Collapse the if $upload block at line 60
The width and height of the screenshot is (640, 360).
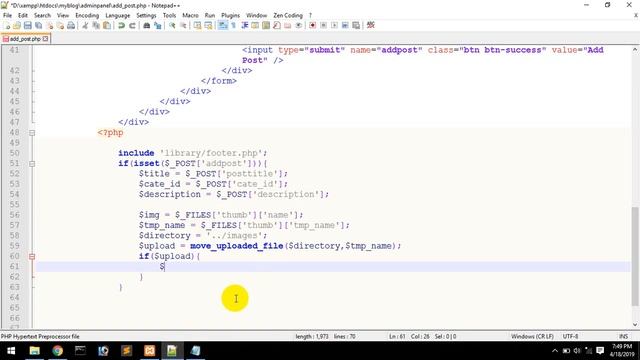[32, 256]
